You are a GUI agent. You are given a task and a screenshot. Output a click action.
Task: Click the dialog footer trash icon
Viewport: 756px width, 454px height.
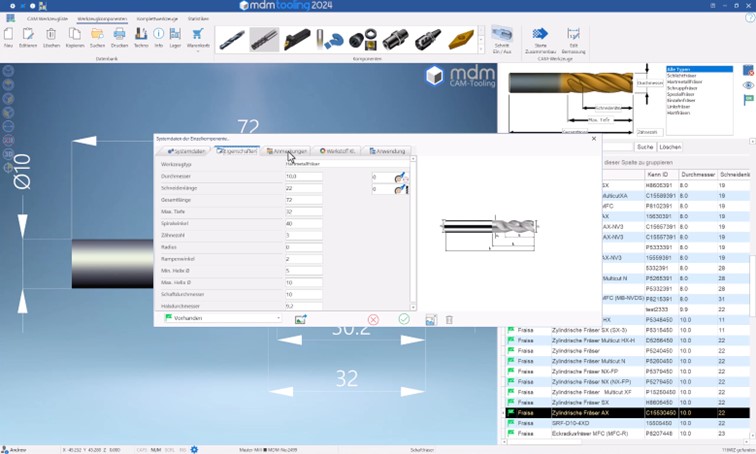point(449,320)
